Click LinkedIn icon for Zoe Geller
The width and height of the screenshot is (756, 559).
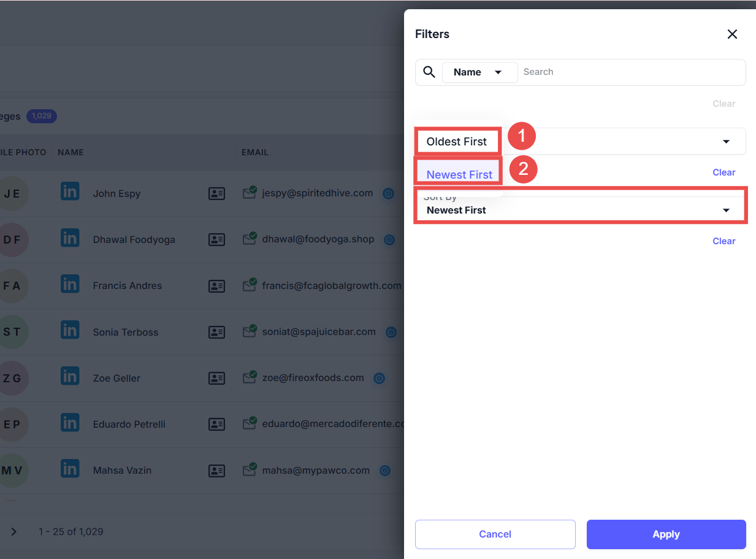point(70,377)
